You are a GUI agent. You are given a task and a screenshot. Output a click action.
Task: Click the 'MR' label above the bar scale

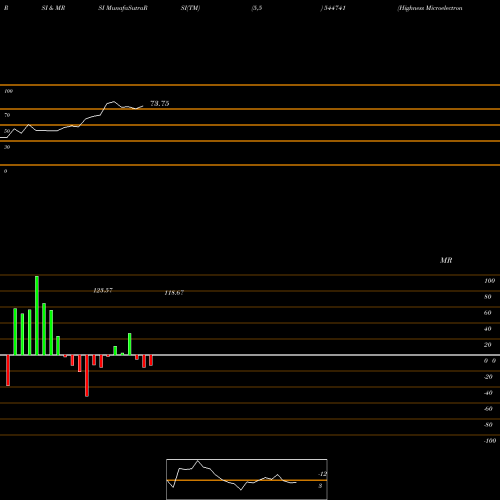coord(446,260)
